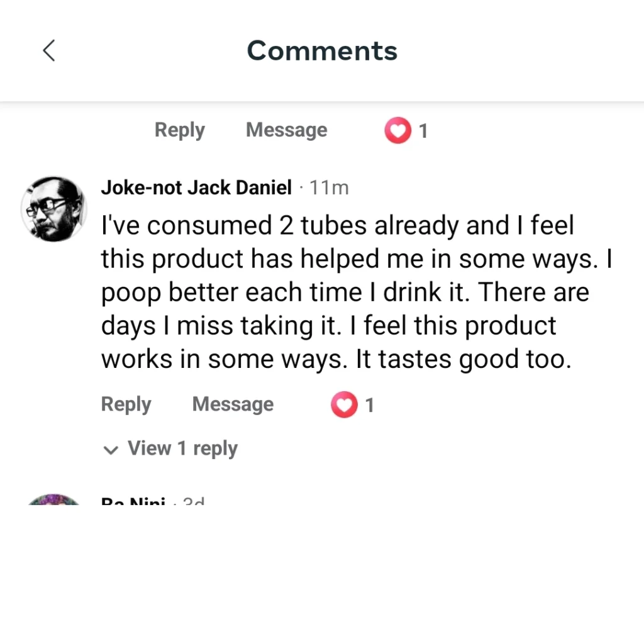
Task: Click the chevron beside View 1 reply
Action: [x=111, y=450]
